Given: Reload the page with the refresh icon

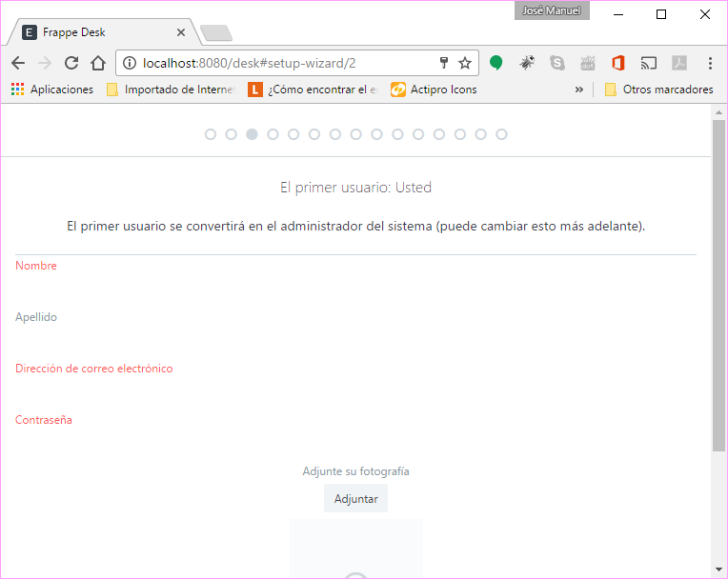Looking at the screenshot, I should click(71, 63).
